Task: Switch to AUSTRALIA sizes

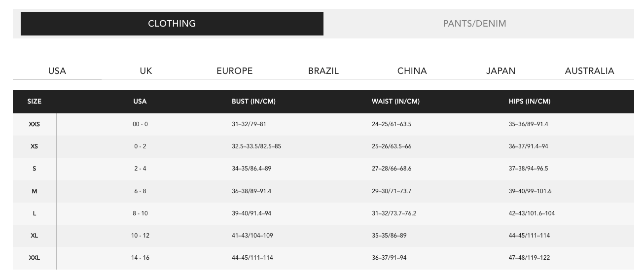Action: pos(589,71)
